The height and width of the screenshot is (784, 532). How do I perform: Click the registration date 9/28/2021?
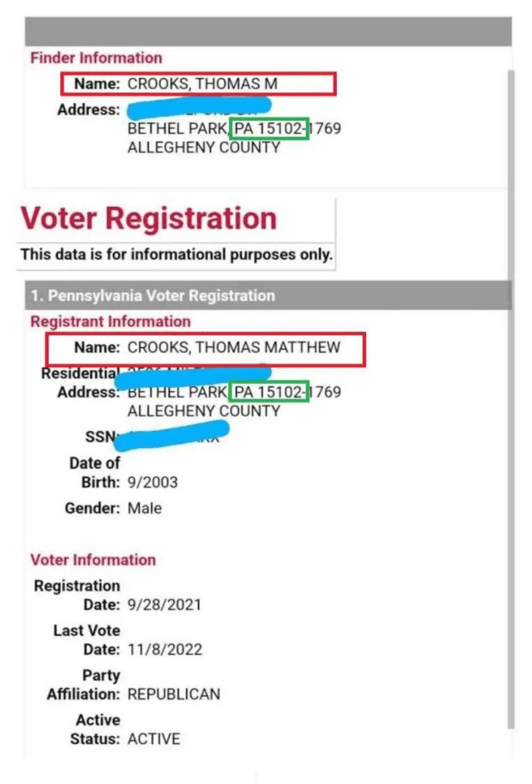point(164,605)
